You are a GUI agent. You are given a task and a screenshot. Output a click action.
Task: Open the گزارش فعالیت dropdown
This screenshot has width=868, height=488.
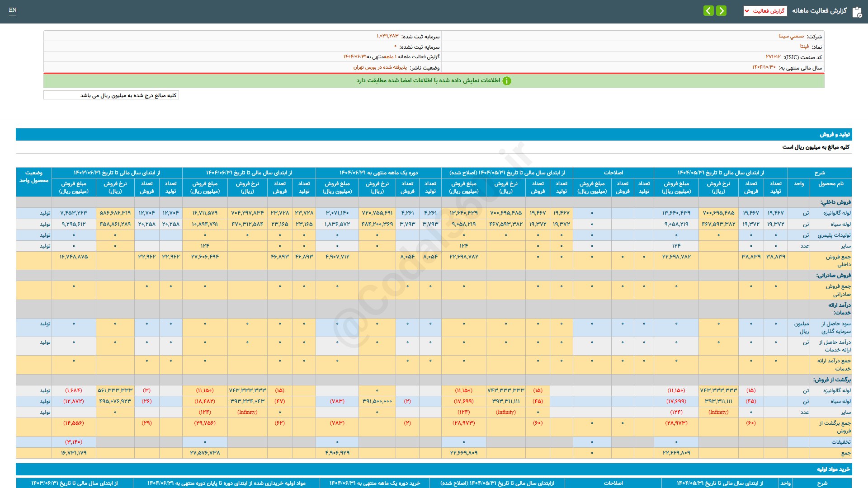pos(765,11)
